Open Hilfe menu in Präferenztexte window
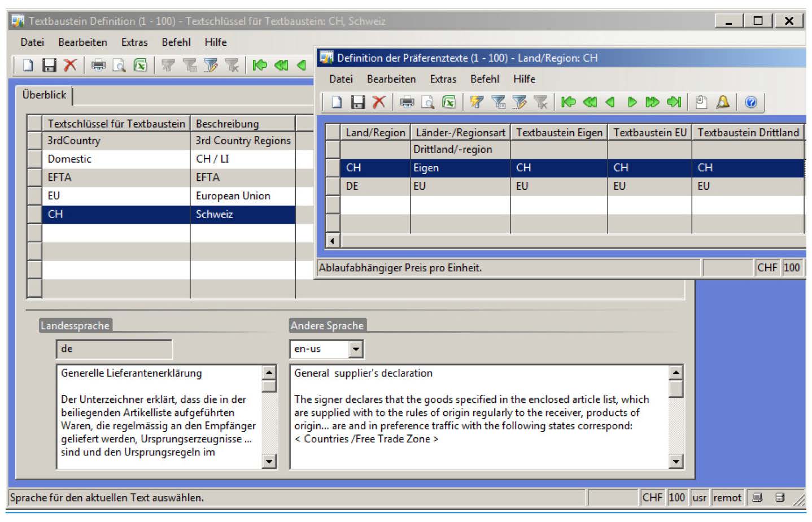This screenshot has width=812, height=522. click(524, 79)
